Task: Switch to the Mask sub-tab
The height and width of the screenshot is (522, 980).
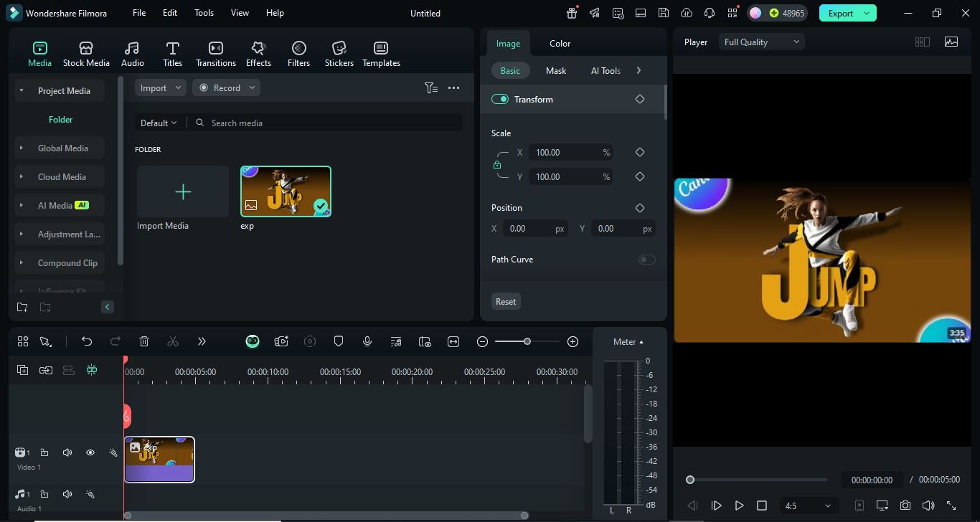Action: (556, 70)
